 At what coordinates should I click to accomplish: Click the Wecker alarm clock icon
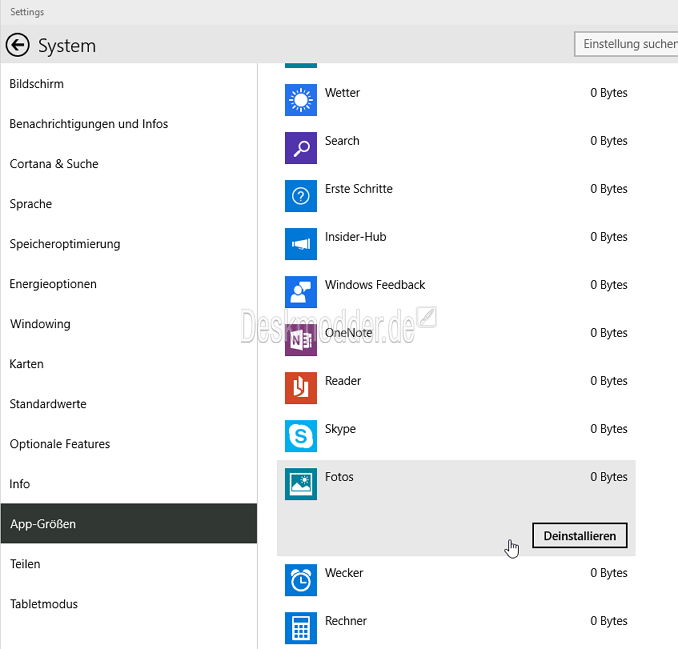pyautogui.click(x=301, y=580)
